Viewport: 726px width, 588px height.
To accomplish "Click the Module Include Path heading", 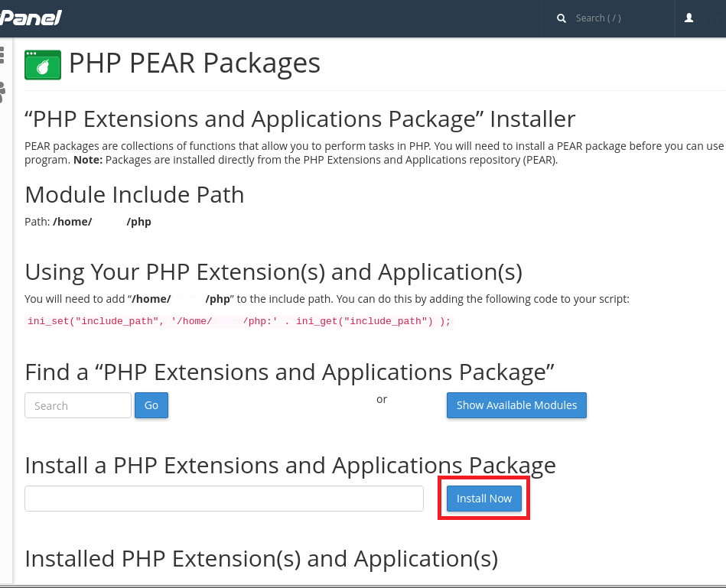I will [x=135, y=194].
